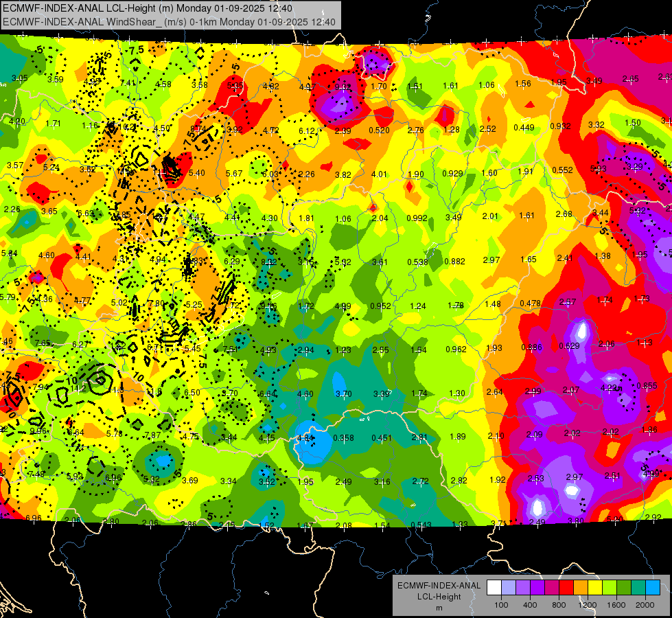This screenshot has height=618, width=672.
Task: Click the WindShear 0-1km title line
Action: 169,22
